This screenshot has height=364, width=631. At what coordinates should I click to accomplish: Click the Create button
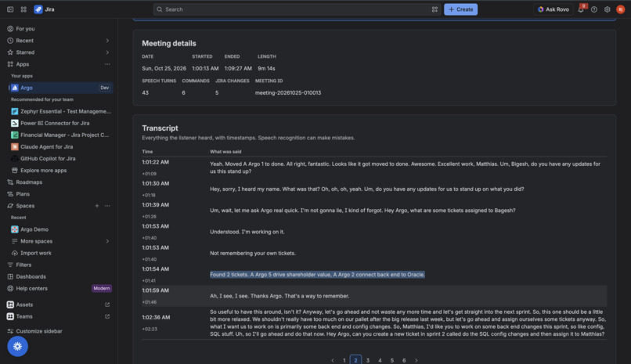(461, 9)
